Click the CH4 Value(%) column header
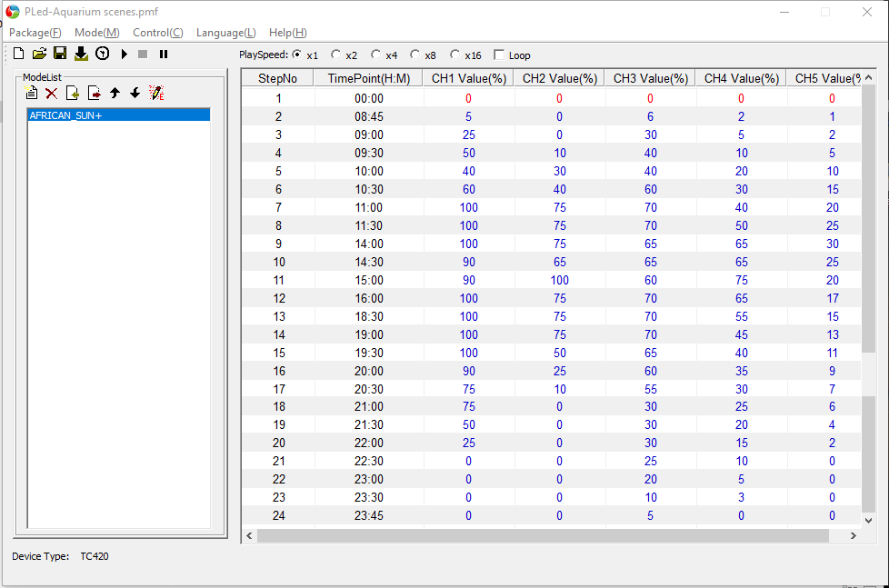889x588 pixels. tap(741, 78)
